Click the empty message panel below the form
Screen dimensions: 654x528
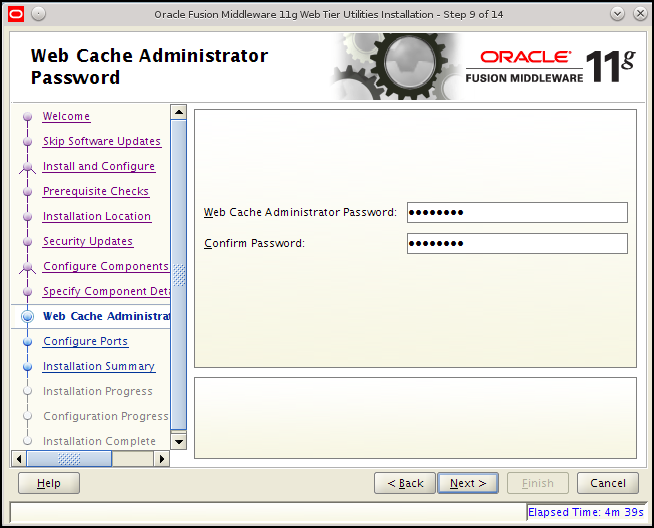(x=415, y=418)
